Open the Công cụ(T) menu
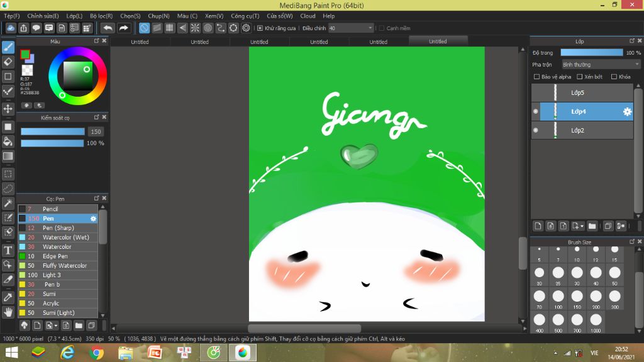 coord(245,16)
